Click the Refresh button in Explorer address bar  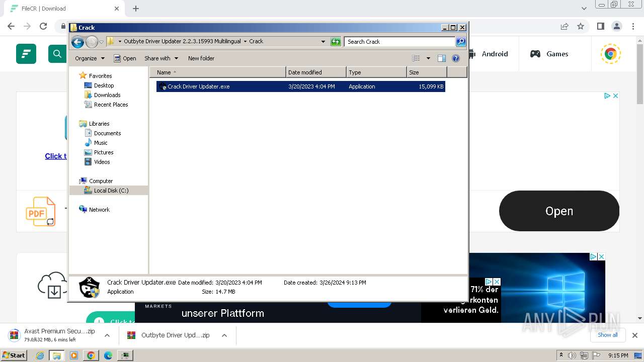(x=336, y=42)
